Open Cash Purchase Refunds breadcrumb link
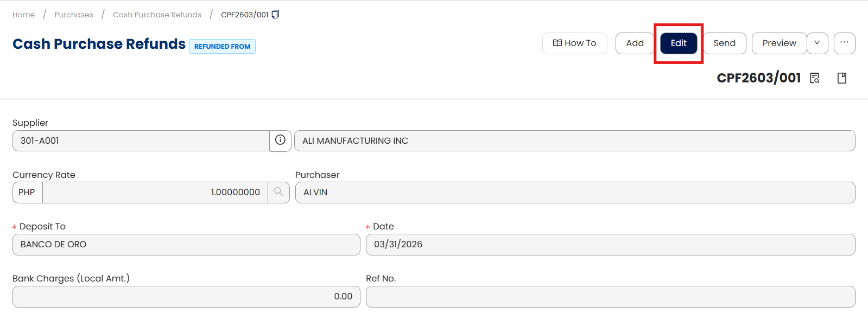Viewport: 868px width, 320px height. pyautogui.click(x=157, y=15)
